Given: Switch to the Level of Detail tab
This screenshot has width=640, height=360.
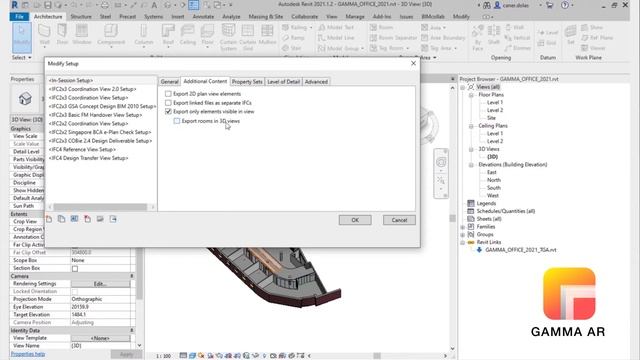Looking at the screenshot, I should click(x=283, y=82).
